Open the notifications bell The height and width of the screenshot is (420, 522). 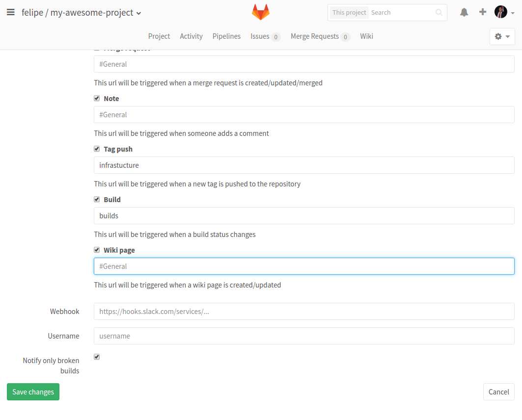464,12
